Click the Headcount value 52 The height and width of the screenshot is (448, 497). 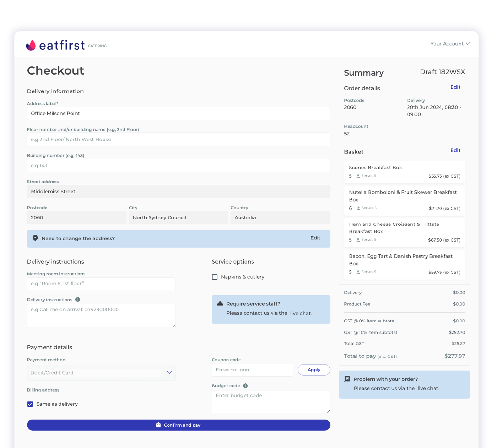(x=347, y=134)
